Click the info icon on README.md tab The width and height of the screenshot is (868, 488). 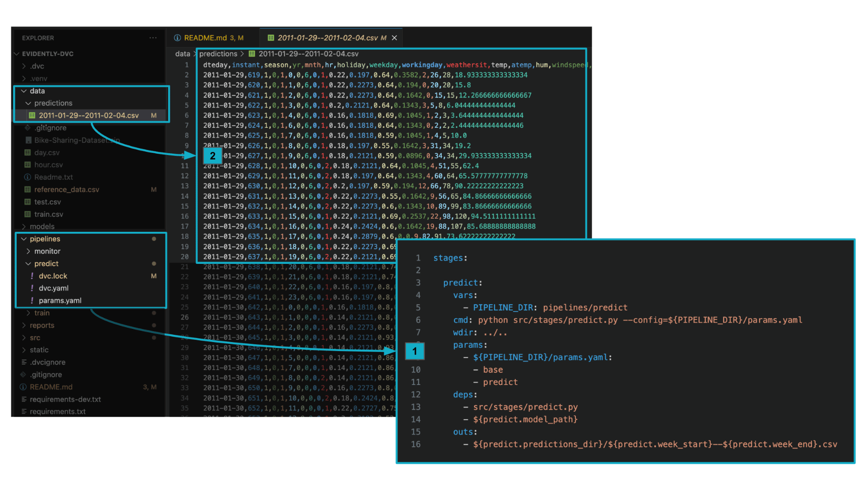(177, 38)
